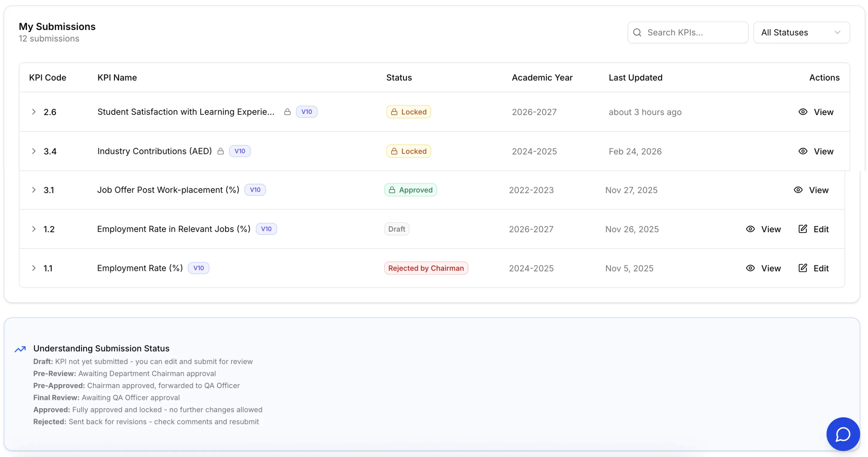Toggle the eye icon beside View for KPI 2.6
868x457 pixels.
pyautogui.click(x=803, y=112)
